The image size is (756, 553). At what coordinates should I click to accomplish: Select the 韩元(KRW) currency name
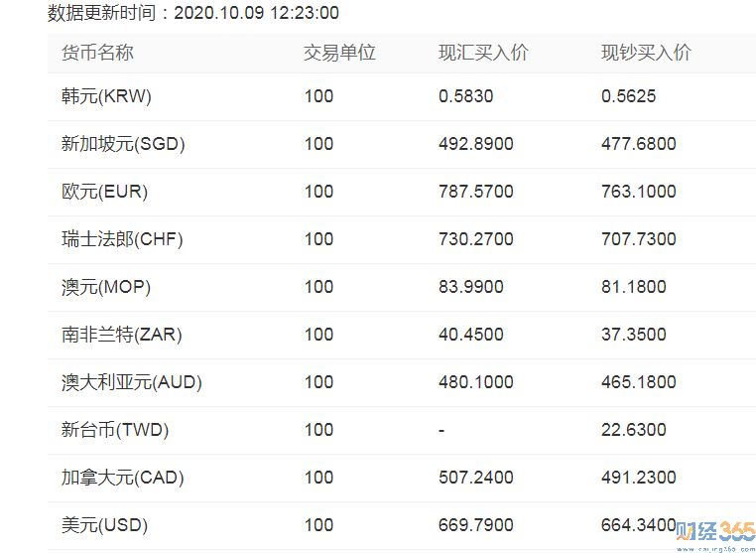106,96
